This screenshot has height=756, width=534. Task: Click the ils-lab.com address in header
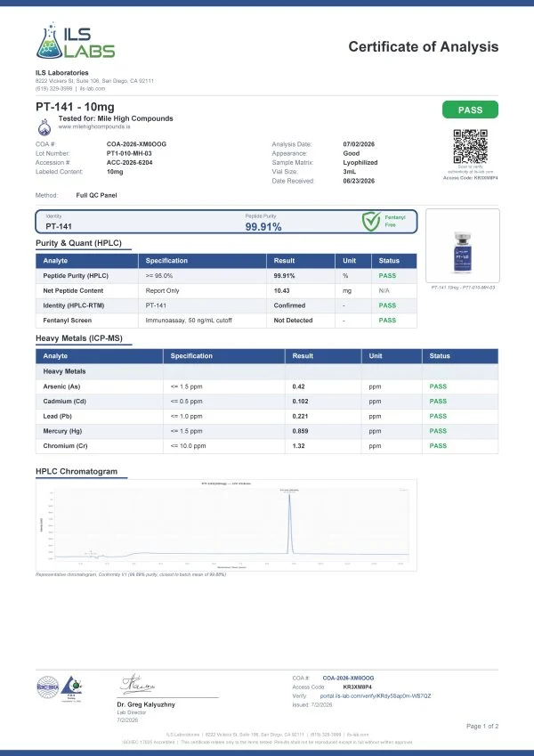click(92, 89)
